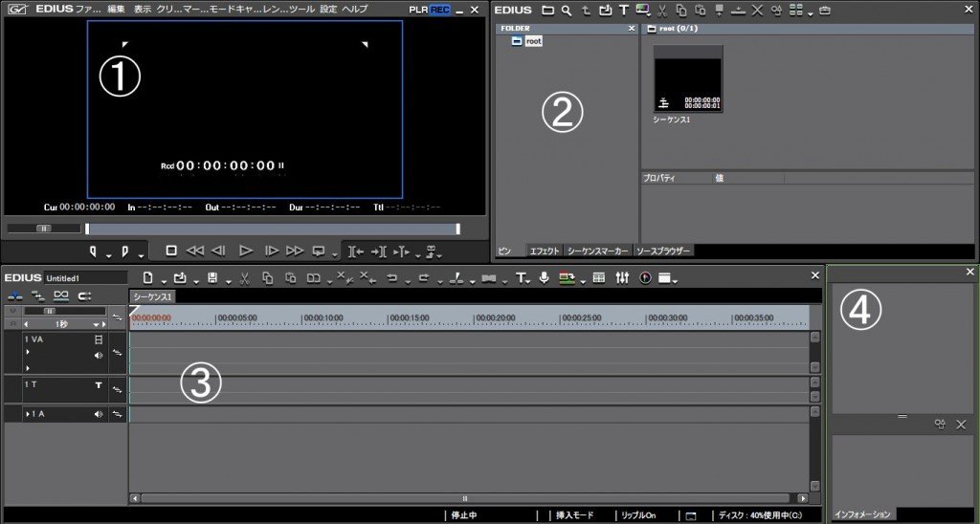The image size is (980, 524).
Task: Select the シーケンス1 timeline tab
Action: 152,296
